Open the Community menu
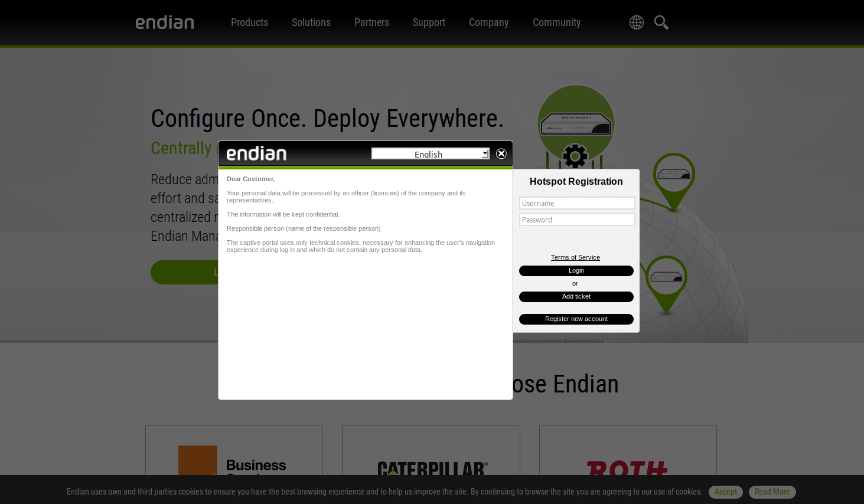The width and height of the screenshot is (864, 504). [x=556, y=22]
